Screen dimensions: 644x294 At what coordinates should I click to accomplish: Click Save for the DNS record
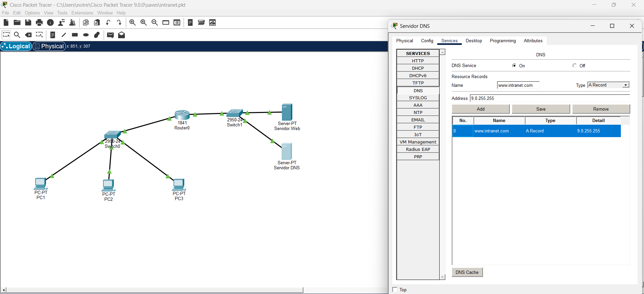541,109
